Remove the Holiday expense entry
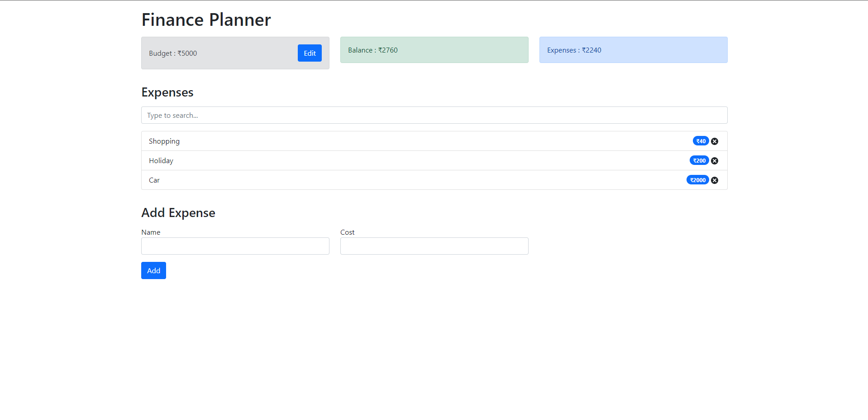 pos(715,161)
